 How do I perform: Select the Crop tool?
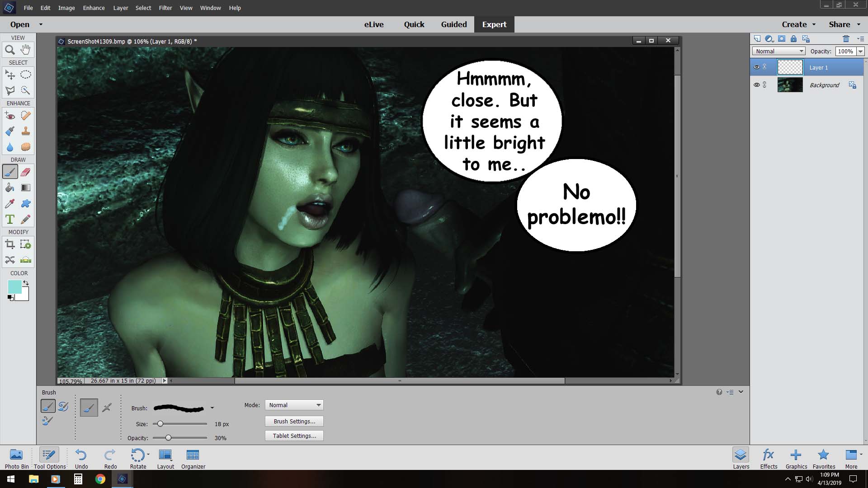pyautogui.click(x=10, y=244)
